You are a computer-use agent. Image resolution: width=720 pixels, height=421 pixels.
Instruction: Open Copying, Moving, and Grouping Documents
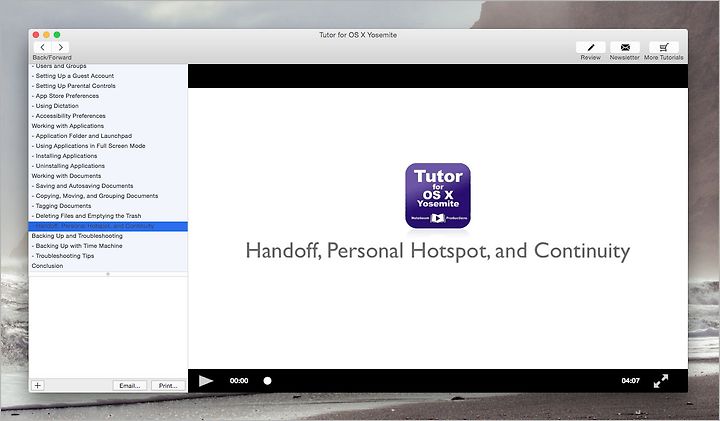click(x=108, y=196)
